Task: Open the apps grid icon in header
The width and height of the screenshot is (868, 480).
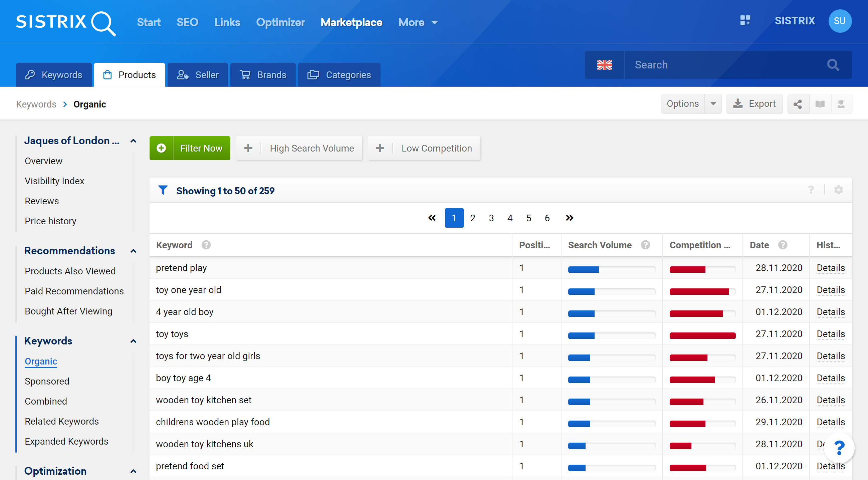Action: coord(745,20)
